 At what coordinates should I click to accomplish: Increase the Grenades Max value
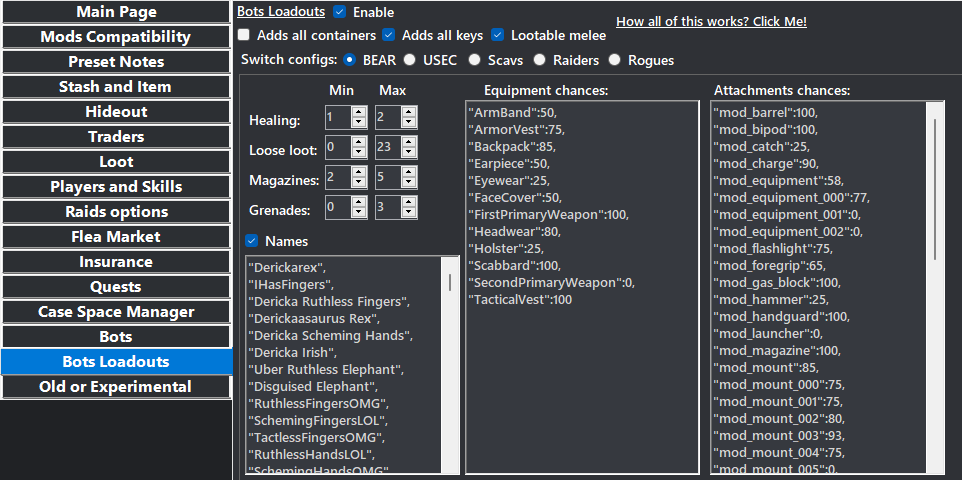coord(408,203)
